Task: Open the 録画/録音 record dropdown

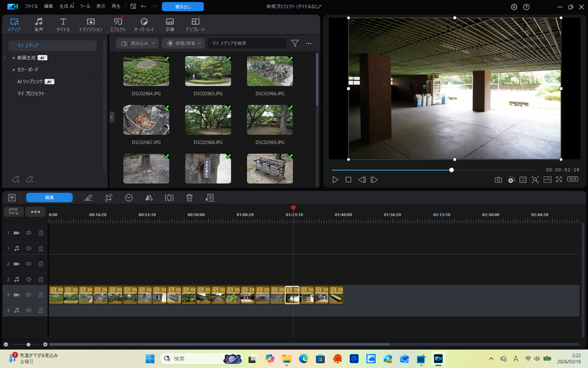Action: 183,44
